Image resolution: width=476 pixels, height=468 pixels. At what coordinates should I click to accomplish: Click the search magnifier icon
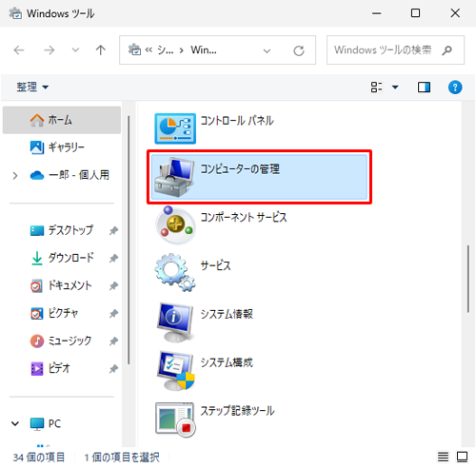[x=446, y=50]
